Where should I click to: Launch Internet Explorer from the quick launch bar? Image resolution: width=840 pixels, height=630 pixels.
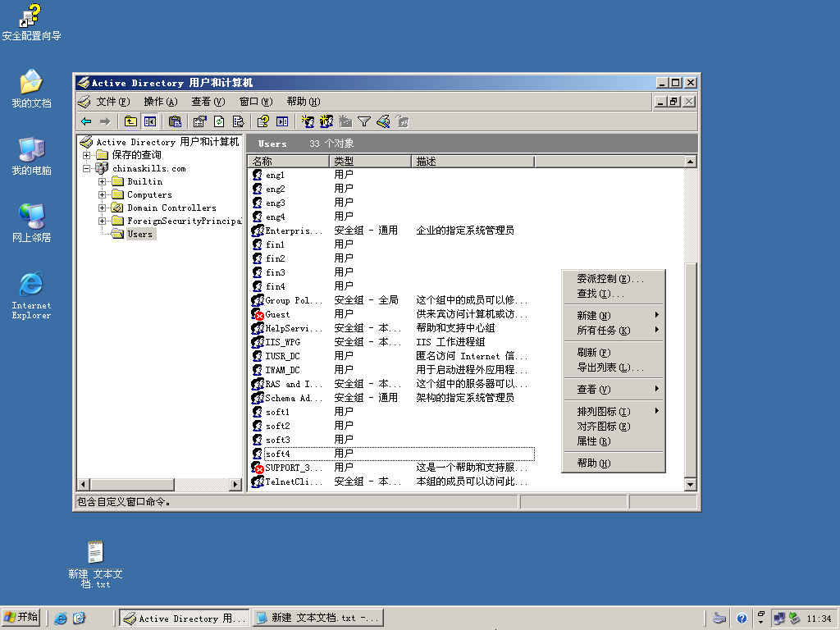tap(61, 619)
